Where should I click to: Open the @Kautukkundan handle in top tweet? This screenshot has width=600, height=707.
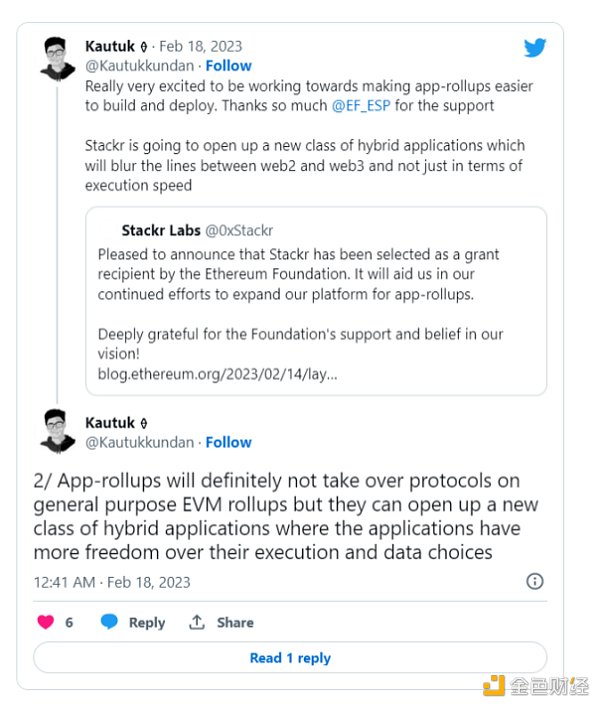[x=140, y=66]
